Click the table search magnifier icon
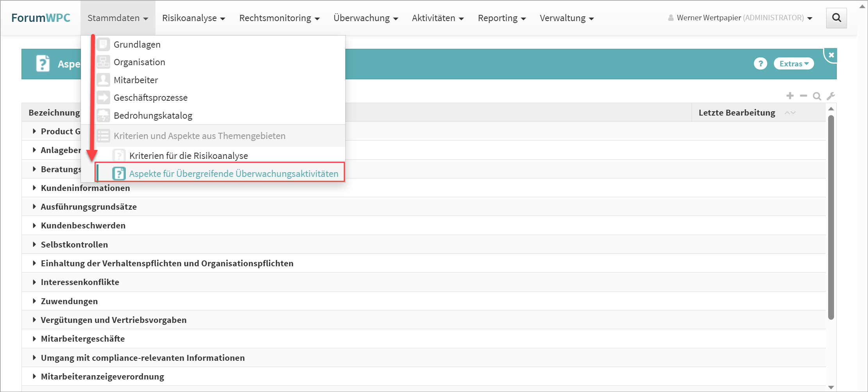 [816, 96]
